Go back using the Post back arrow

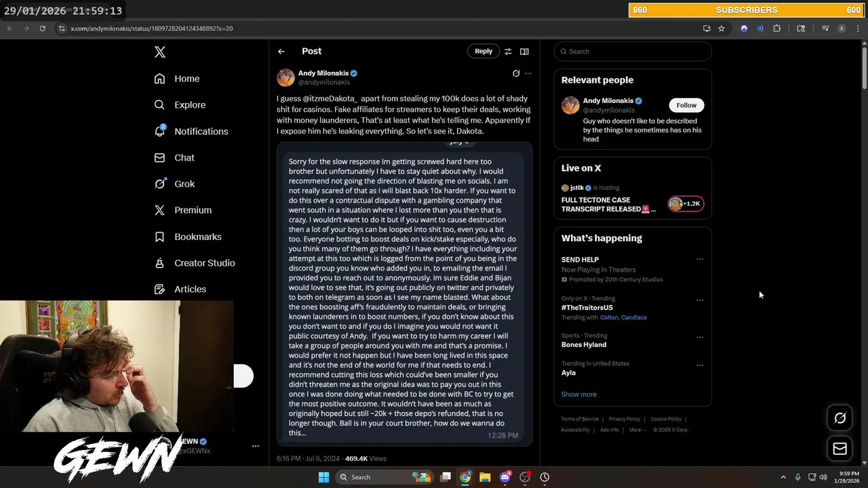pos(281,52)
